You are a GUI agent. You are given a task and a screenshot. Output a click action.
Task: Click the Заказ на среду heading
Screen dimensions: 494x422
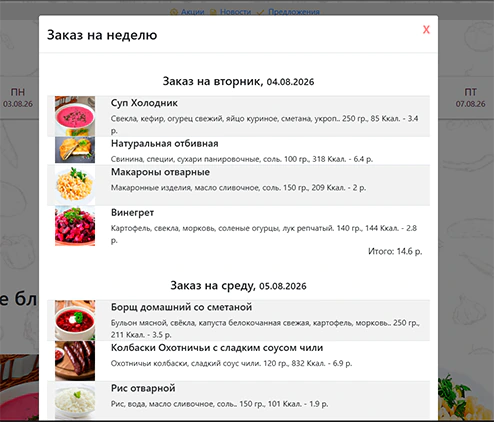click(238, 286)
